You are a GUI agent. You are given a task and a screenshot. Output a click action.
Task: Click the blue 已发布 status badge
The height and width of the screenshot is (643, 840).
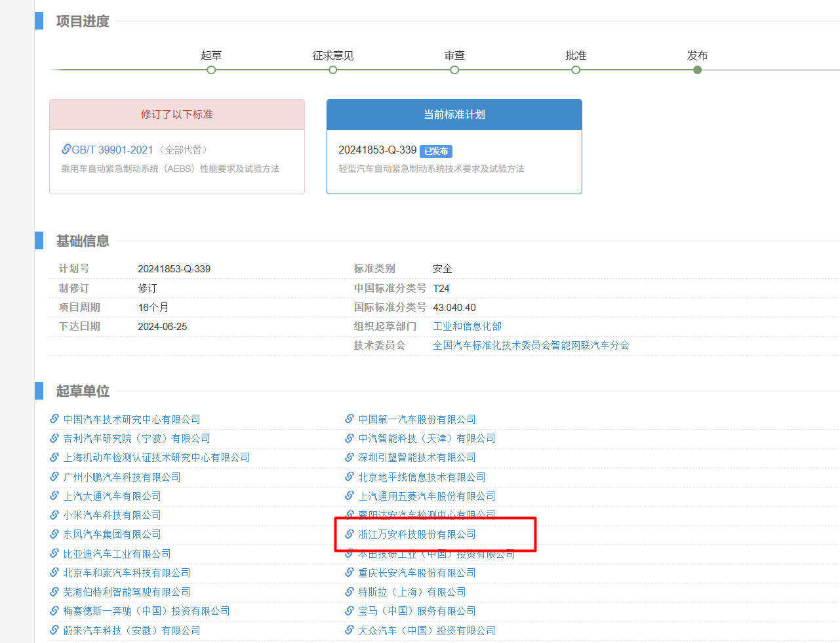[435, 151]
